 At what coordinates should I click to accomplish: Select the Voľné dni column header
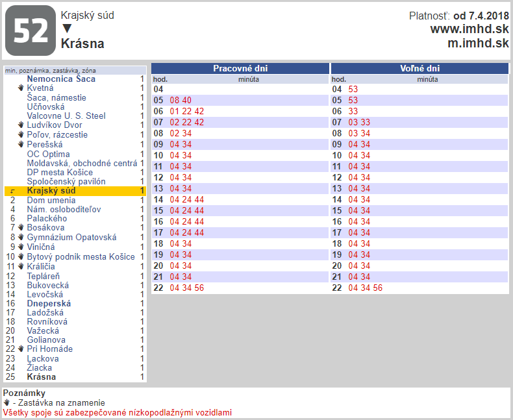[419, 68]
